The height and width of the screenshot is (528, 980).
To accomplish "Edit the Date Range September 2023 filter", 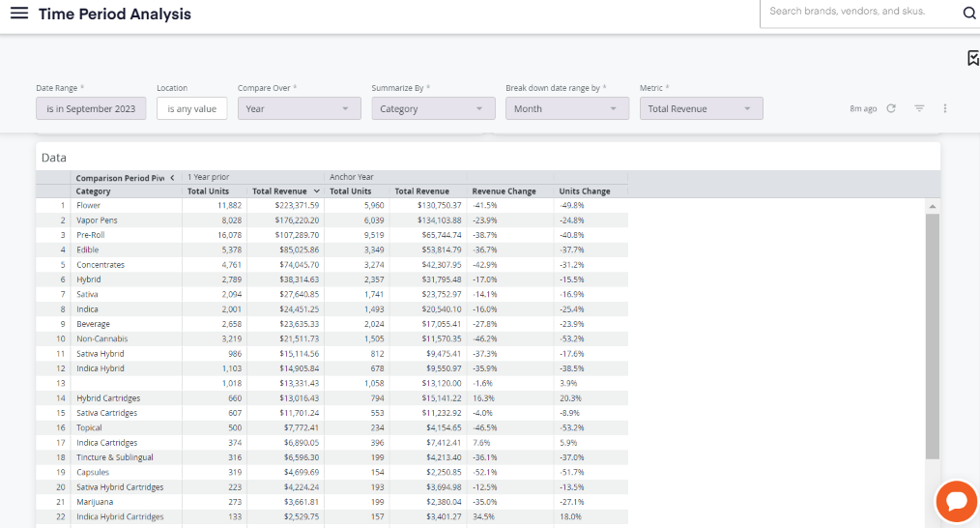I will tap(91, 108).
